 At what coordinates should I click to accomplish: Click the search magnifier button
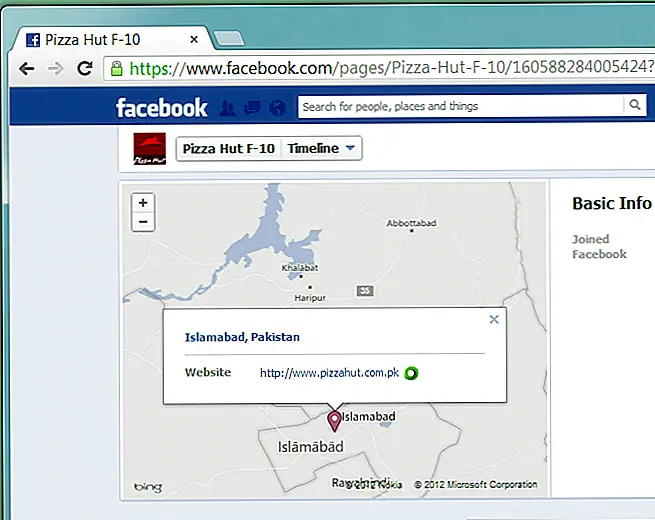coord(635,105)
